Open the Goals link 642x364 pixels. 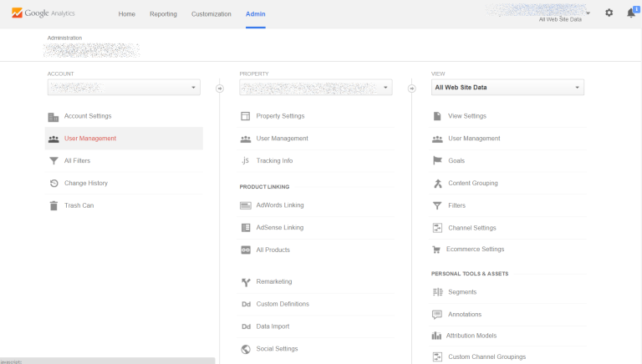pos(456,161)
